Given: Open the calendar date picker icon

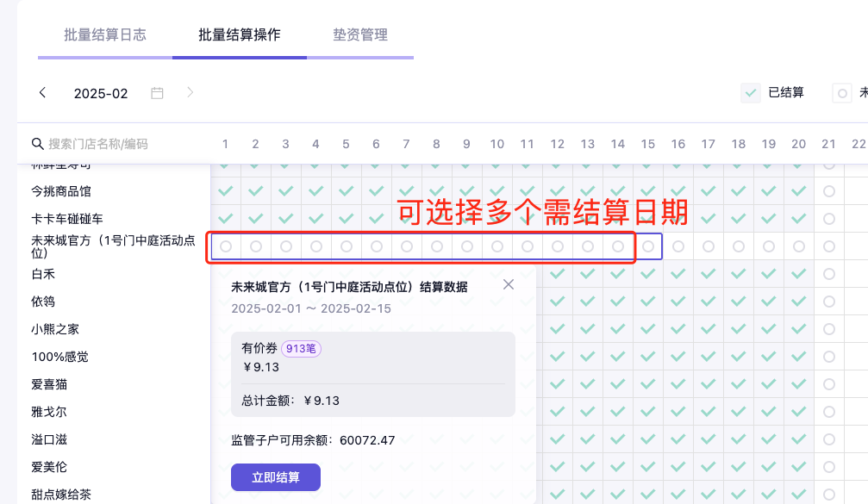Looking at the screenshot, I should point(157,93).
